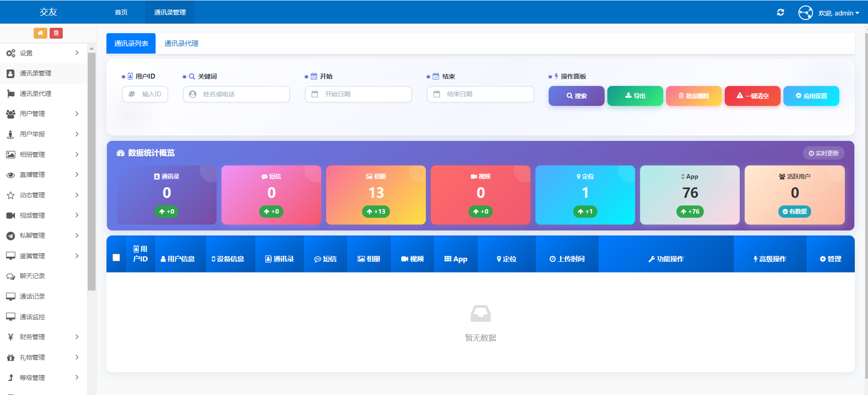The height and width of the screenshot is (395, 868).
Task: Click the refresh icon in top bar
Action: click(780, 13)
